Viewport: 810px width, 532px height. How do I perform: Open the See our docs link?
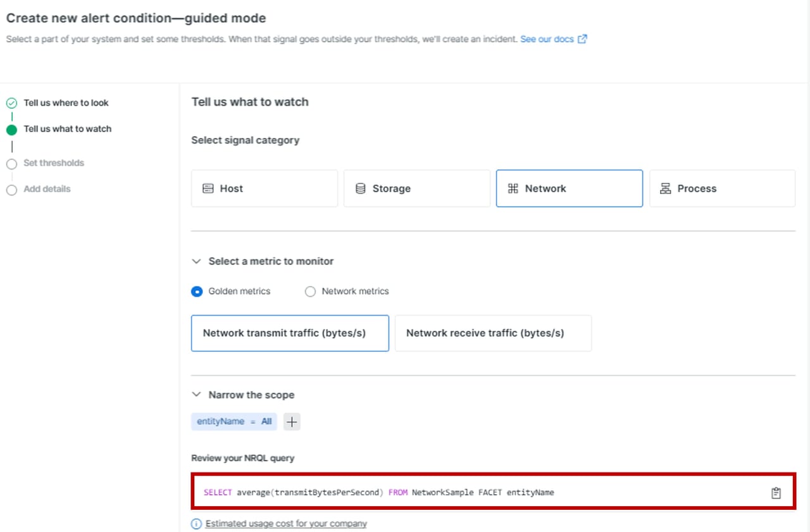coord(547,39)
